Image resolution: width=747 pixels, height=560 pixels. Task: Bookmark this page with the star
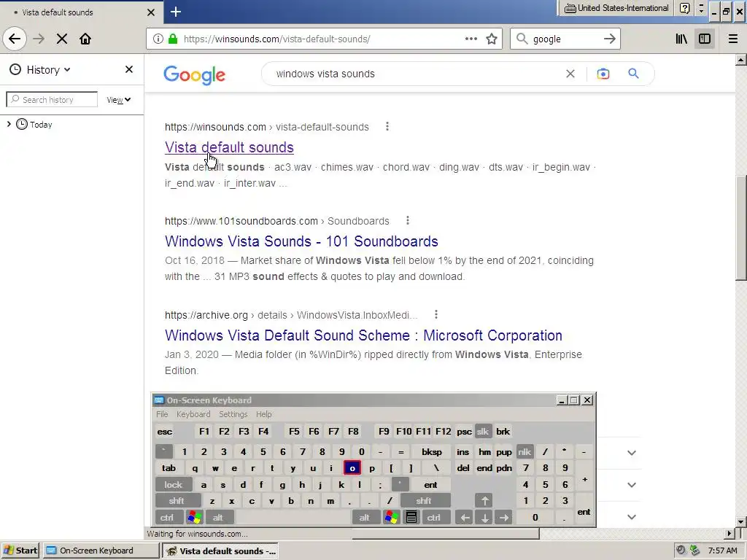click(x=492, y=39)
